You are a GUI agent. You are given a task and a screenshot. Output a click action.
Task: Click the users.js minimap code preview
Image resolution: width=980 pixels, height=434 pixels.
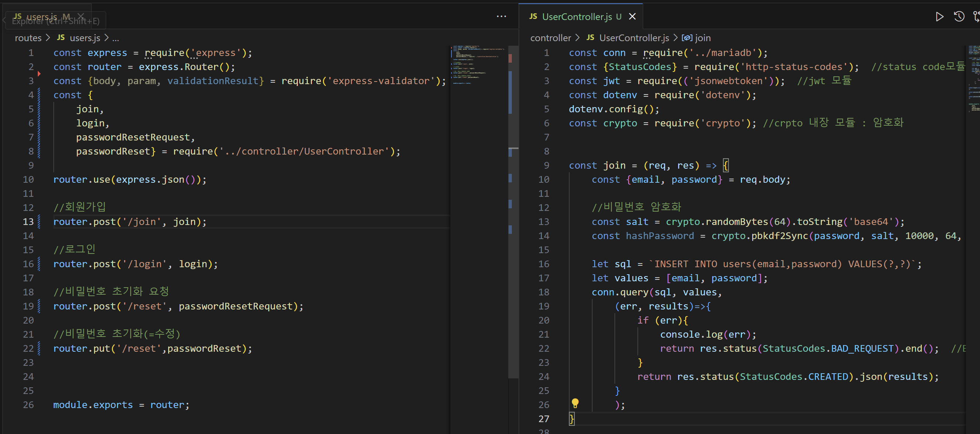coord(479,65)
